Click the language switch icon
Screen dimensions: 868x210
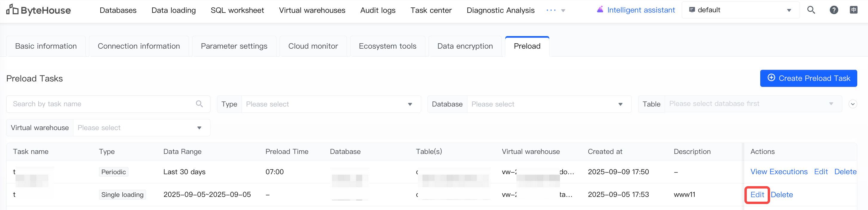(853, 10)
